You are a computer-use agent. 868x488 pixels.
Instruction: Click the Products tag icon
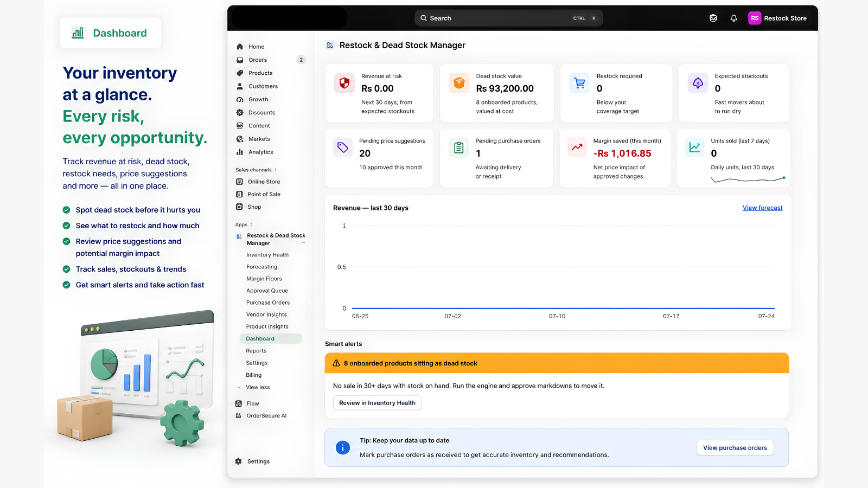(x=240, y=73)
